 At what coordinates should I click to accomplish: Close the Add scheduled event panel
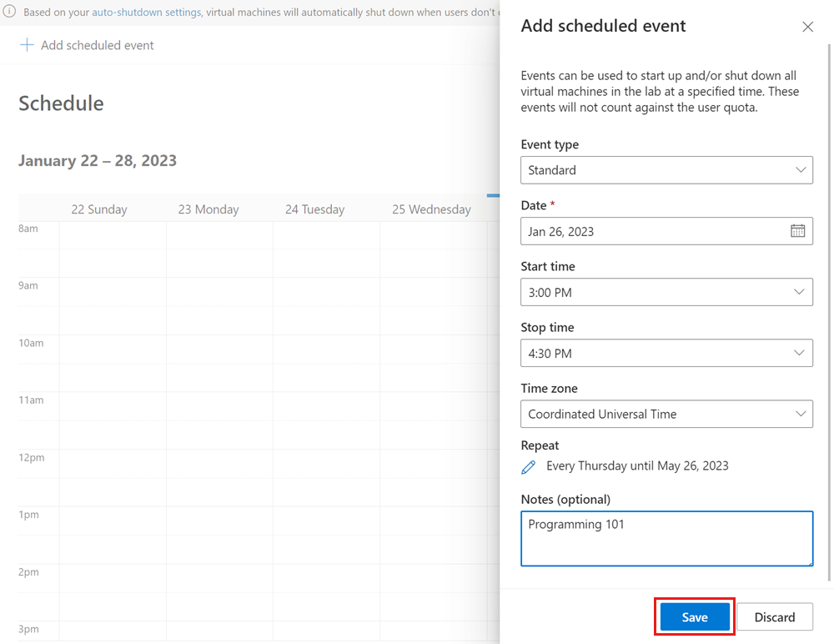click(807, 27)
